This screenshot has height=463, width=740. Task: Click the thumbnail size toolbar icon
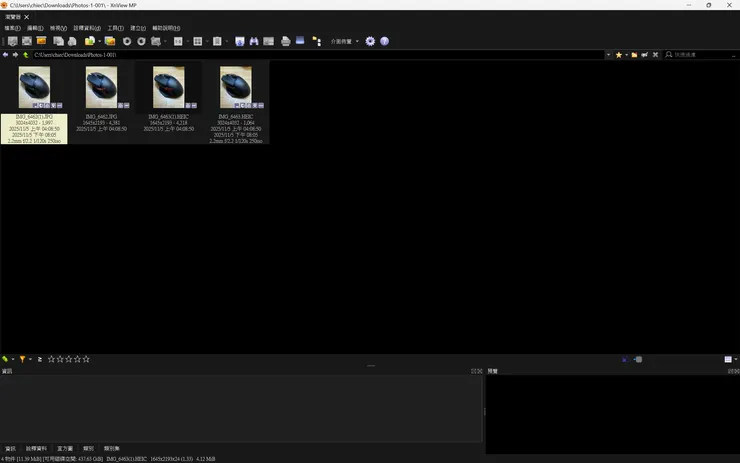tap(178, 42)
